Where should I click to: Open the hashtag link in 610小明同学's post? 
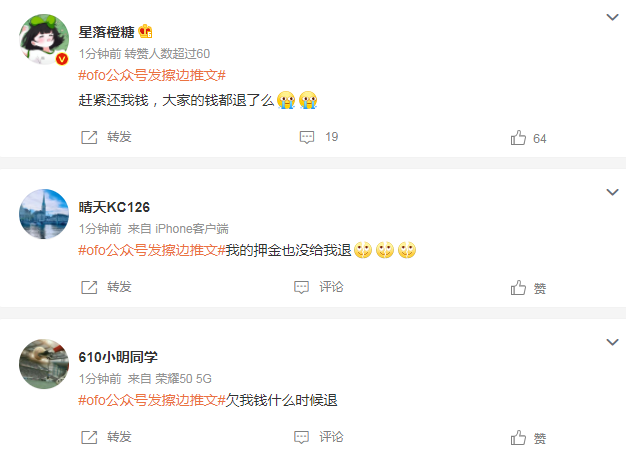click(152, 400)
